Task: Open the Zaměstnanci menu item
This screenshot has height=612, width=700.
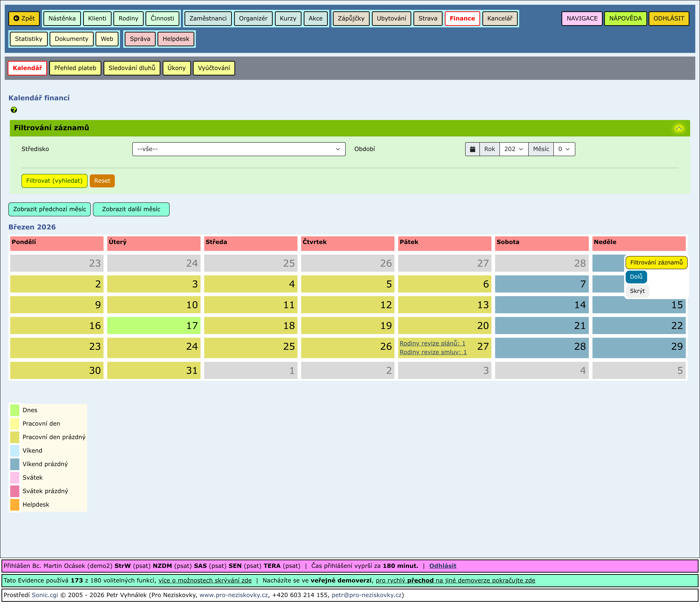Action: [208, 18]
